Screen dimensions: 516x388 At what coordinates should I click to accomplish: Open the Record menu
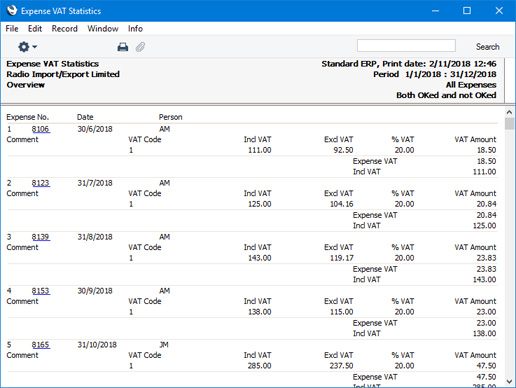click(64, 29)
